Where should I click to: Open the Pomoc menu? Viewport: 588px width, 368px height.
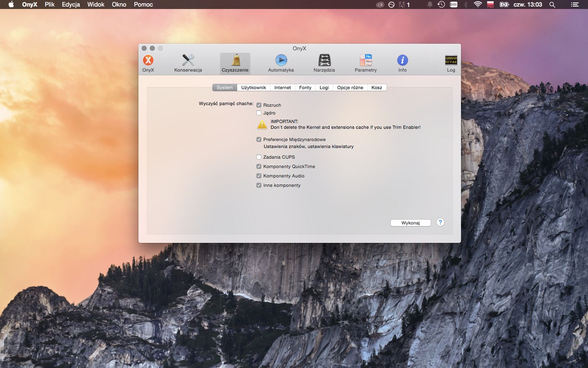(143, 4)
